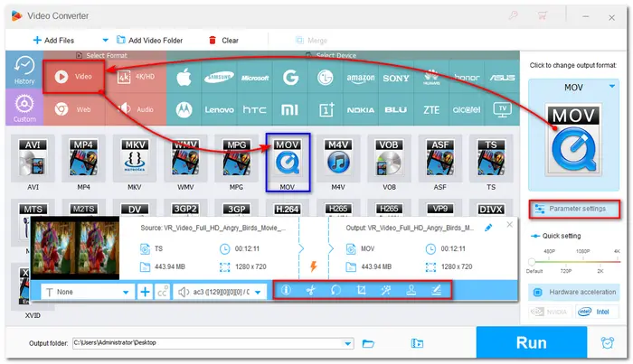Select the Audio format category

point(136,109)
